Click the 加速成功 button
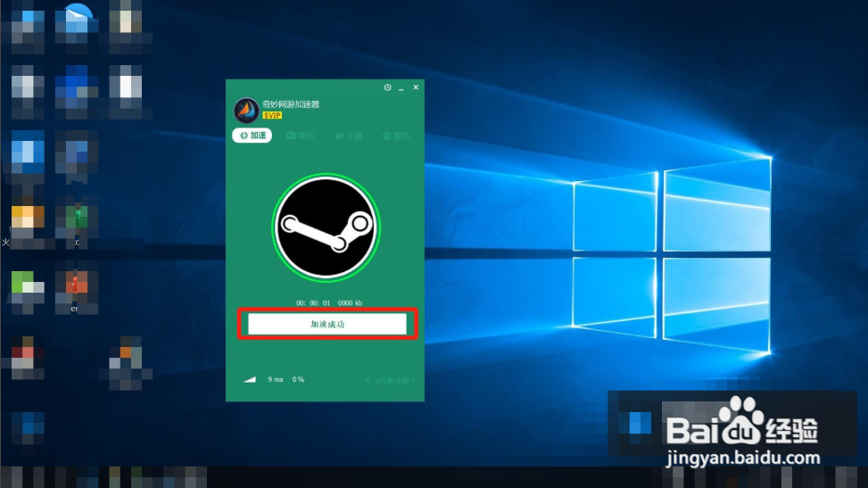This screenshot has height=488, width=868. tap(327, 324)
